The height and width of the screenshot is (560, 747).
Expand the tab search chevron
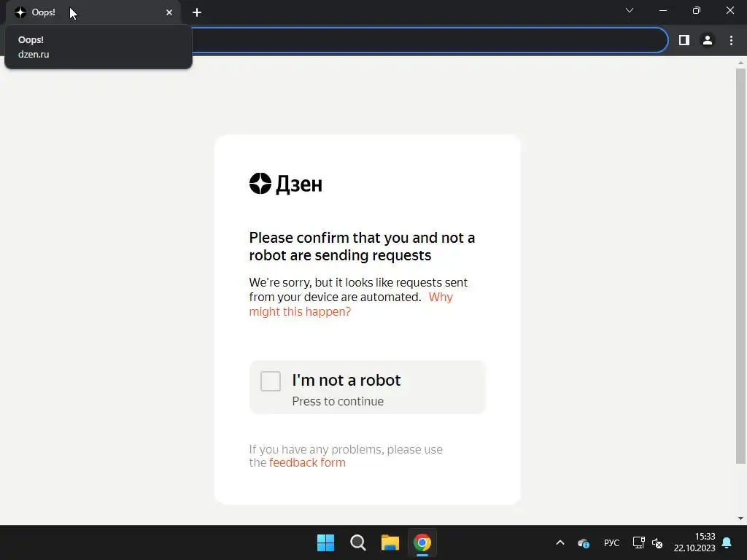(x=630, y=10)
